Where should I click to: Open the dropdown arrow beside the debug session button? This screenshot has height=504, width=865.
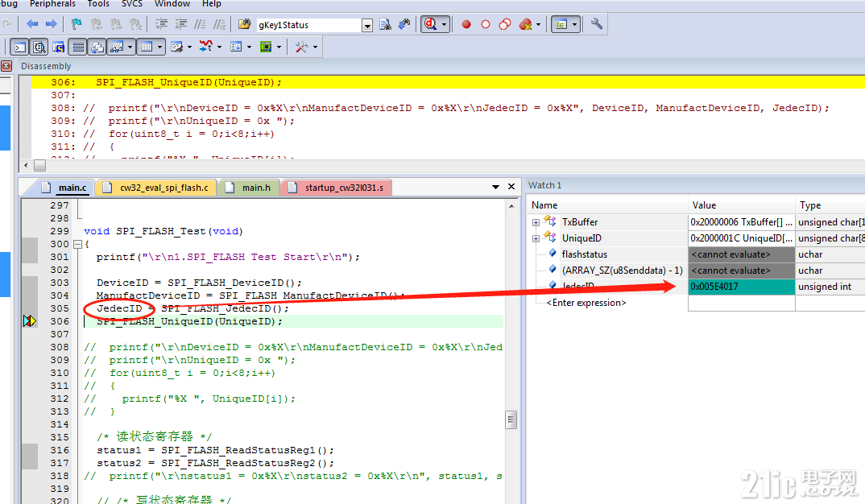coord(444,24)
